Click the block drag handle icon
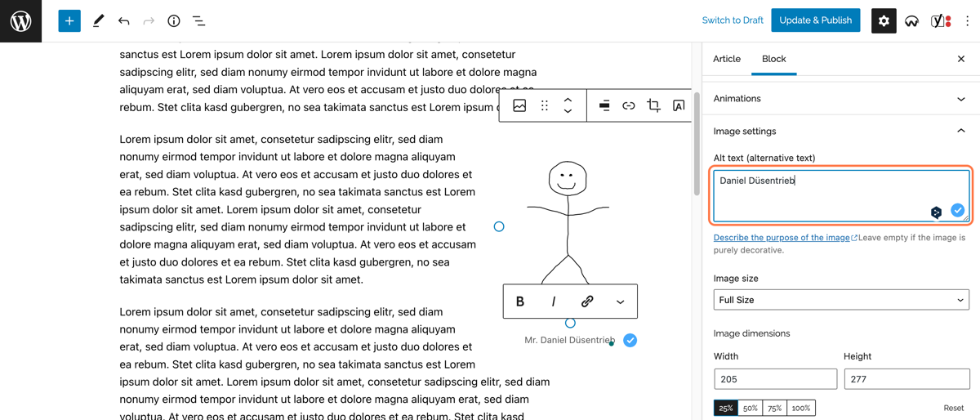The image size is (980, 420). tap(545, 105)
